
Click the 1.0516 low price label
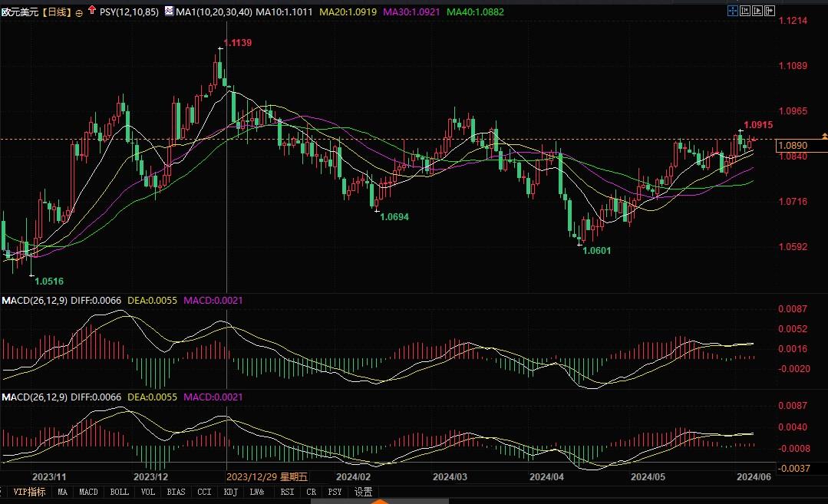pyautogui.click(x=49, y=282)
